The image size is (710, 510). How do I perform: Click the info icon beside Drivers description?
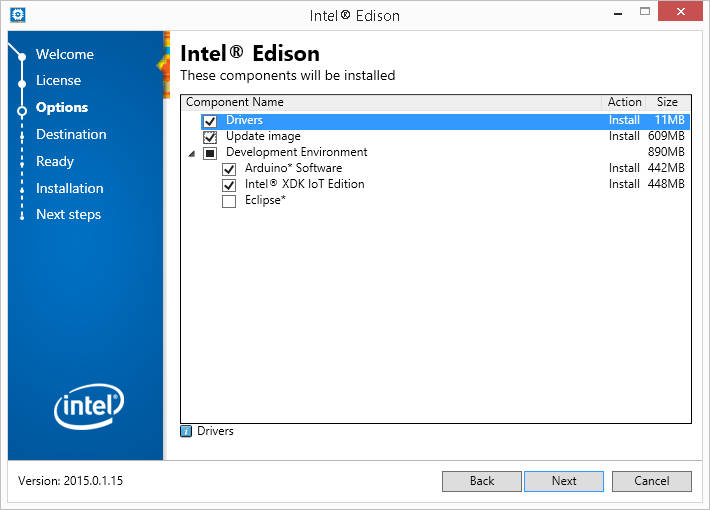186,431
